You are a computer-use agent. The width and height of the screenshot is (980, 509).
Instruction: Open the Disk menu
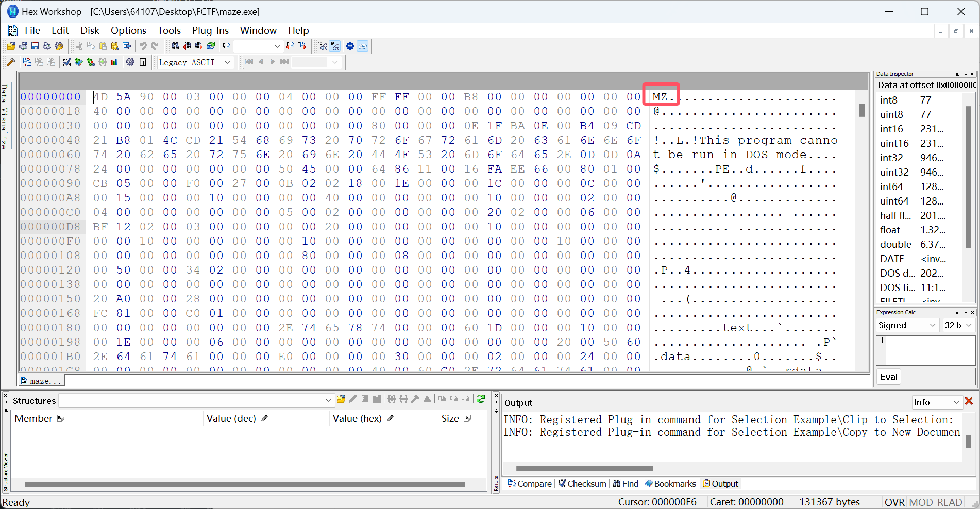tap(90, 30)
